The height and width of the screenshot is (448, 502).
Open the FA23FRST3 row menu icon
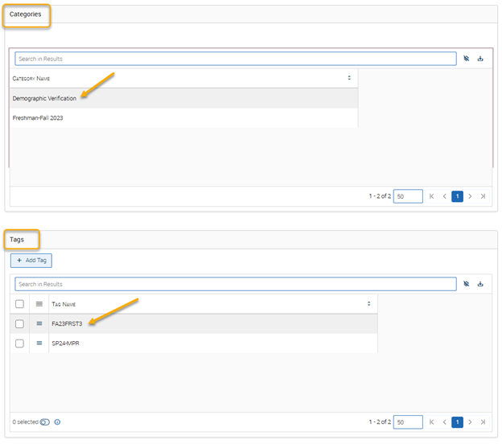39,323
